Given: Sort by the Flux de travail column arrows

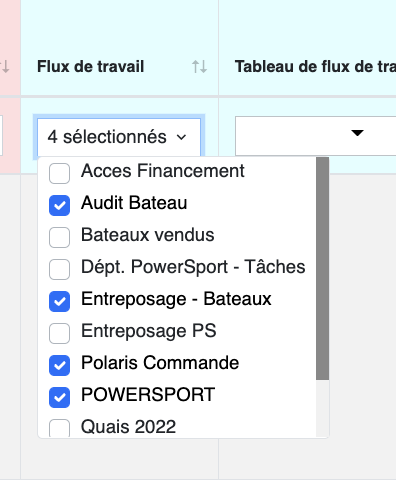Looking at the screenshot, I should (199, 67).
